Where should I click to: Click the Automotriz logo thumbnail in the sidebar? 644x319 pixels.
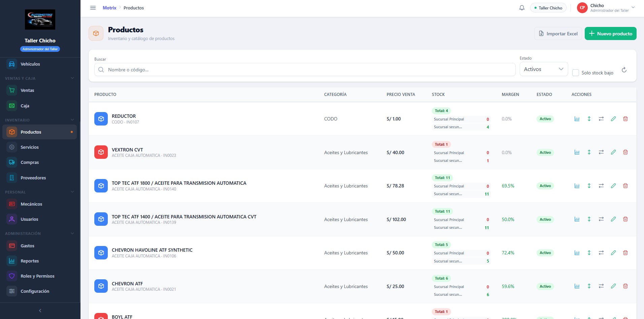(40, 20)
